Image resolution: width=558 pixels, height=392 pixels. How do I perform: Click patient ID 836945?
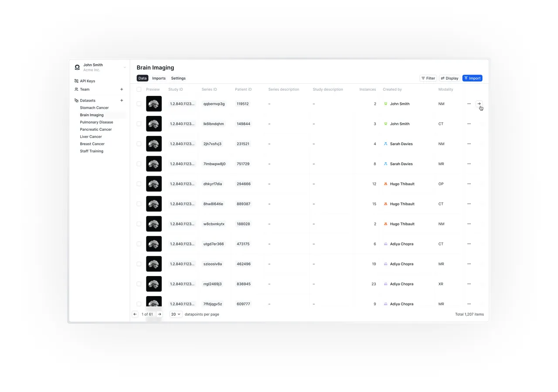(x=243, y=284)
